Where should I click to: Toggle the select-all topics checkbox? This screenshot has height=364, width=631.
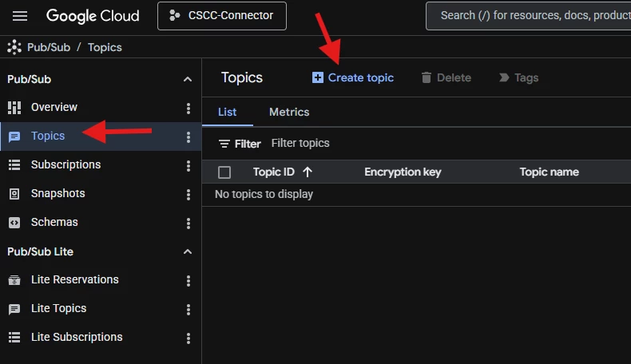pyautogui.click(x=224, y=172)
